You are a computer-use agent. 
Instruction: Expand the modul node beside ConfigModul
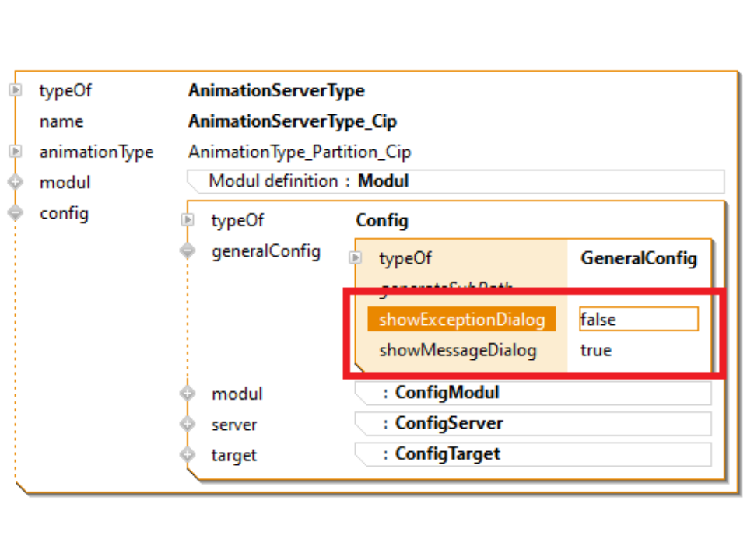click(187, 394)
